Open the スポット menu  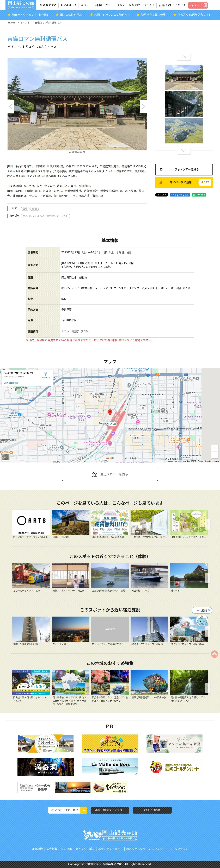pyautogui.click(x=86, y=5)
